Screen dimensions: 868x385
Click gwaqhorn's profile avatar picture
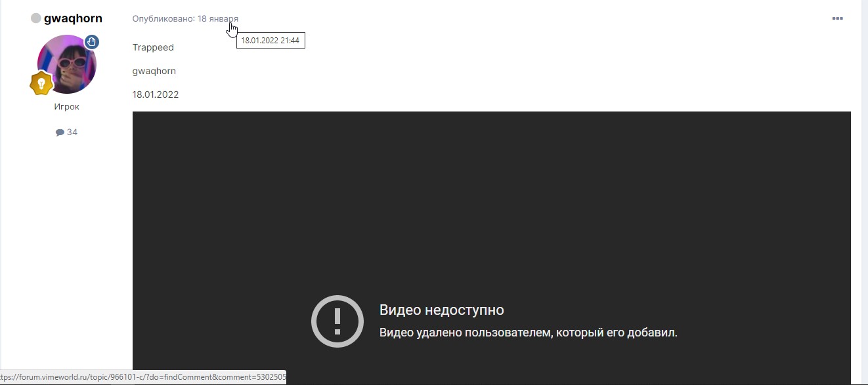tap(66, 64)
